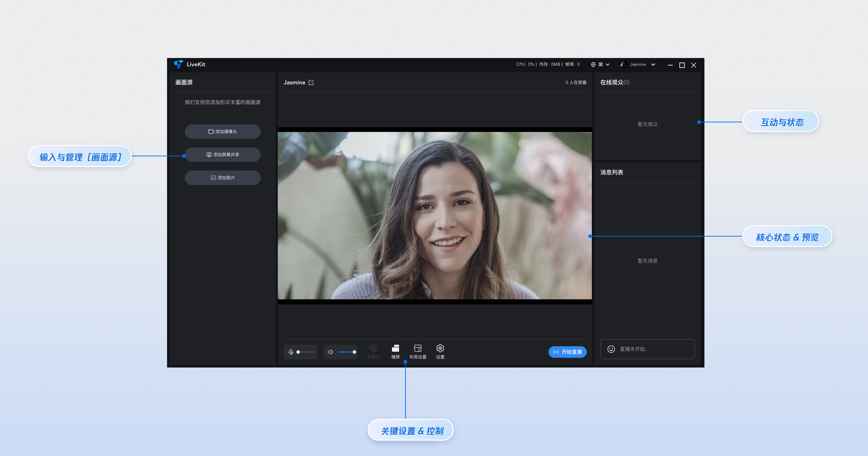
Task: Click 添加图片 add image button
Action: click(x=222, y=178)
